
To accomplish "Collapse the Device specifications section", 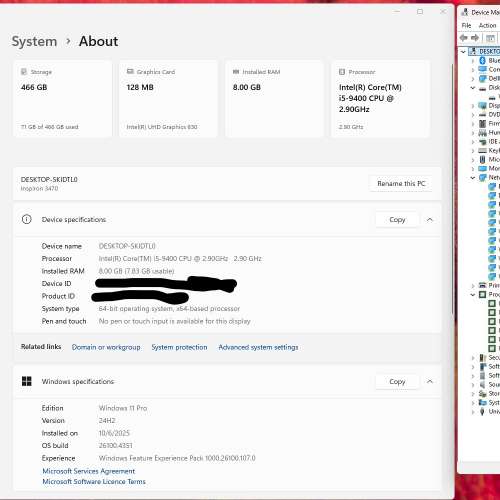I will (430, 219).
